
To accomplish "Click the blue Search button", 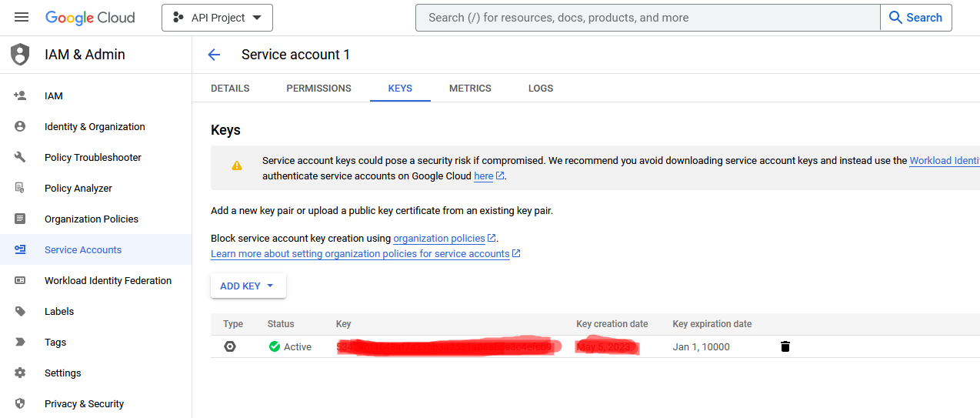I will [915, 18].
